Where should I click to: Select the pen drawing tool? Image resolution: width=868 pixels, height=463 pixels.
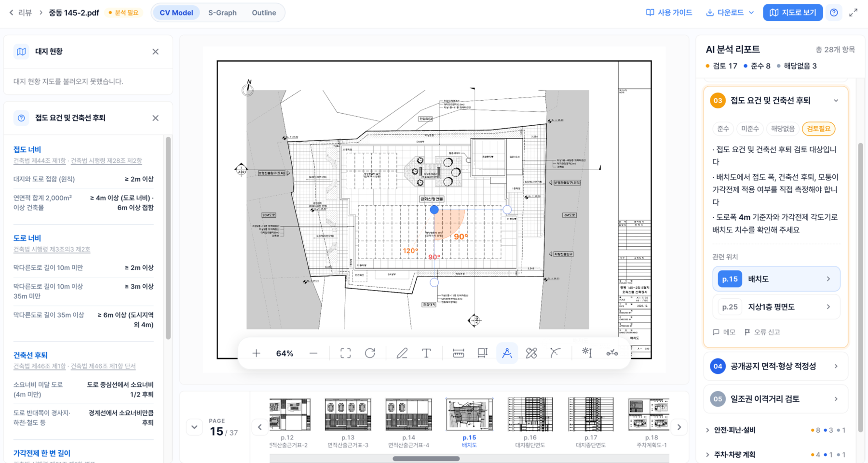tap(402, 353)
